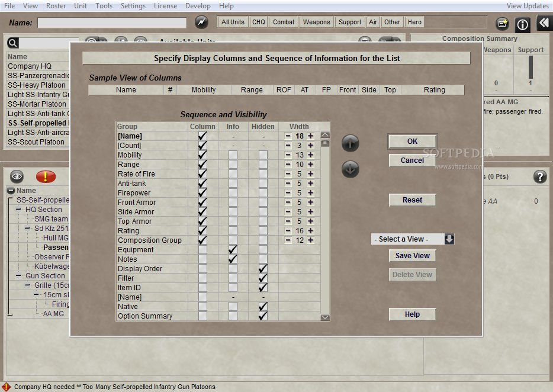Screen dimensions: 553x392
Task: Click the Name input field
Action: click(112, 23)
